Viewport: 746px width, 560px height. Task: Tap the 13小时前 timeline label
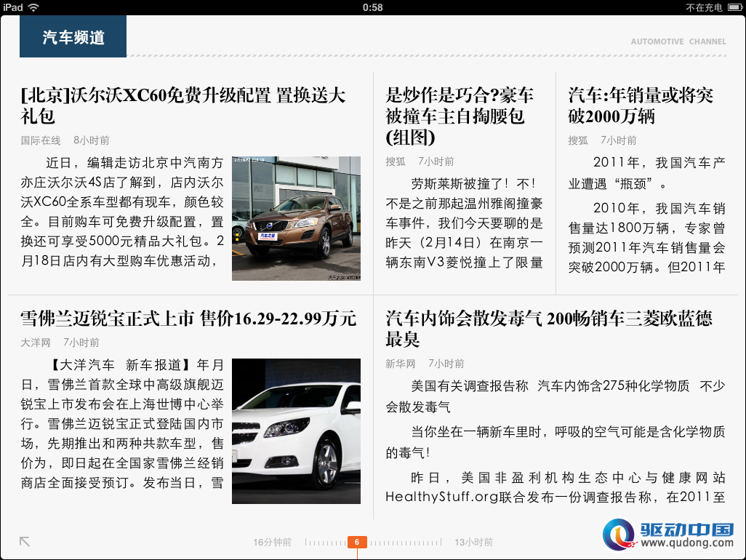(x=473, y=542)
